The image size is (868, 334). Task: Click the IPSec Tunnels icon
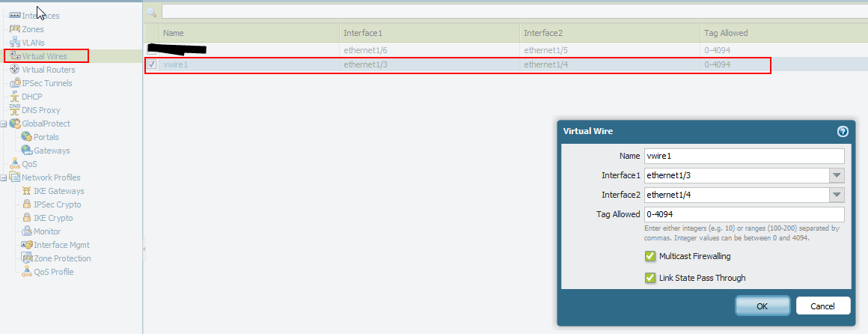(x=14, y=83)
